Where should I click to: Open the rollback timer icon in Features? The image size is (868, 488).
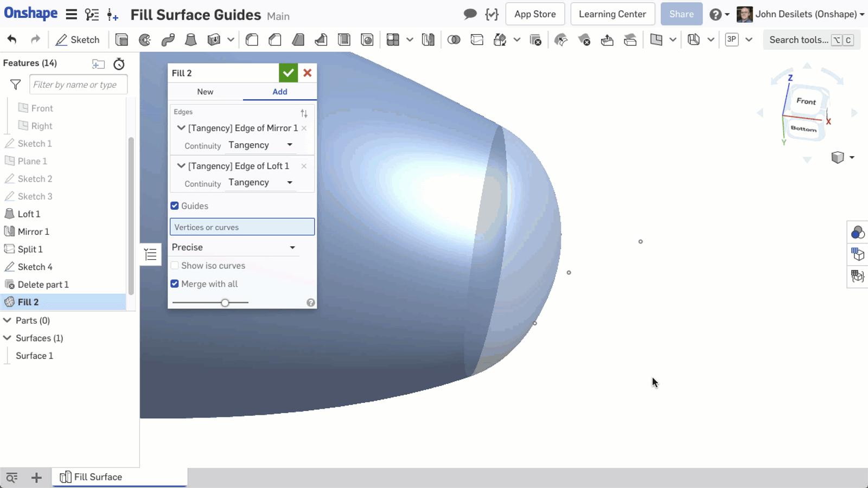tap(119, 64)
